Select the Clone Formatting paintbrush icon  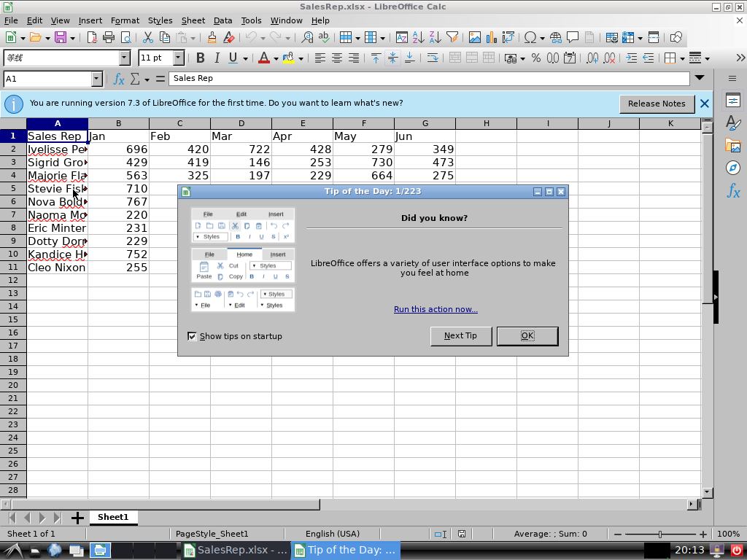pos(212,37)
